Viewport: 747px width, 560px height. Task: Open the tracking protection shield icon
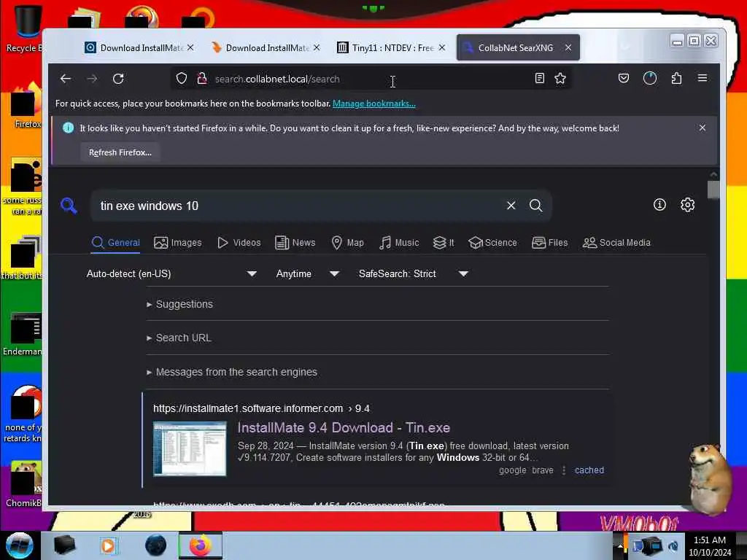[x=182, y=79]
